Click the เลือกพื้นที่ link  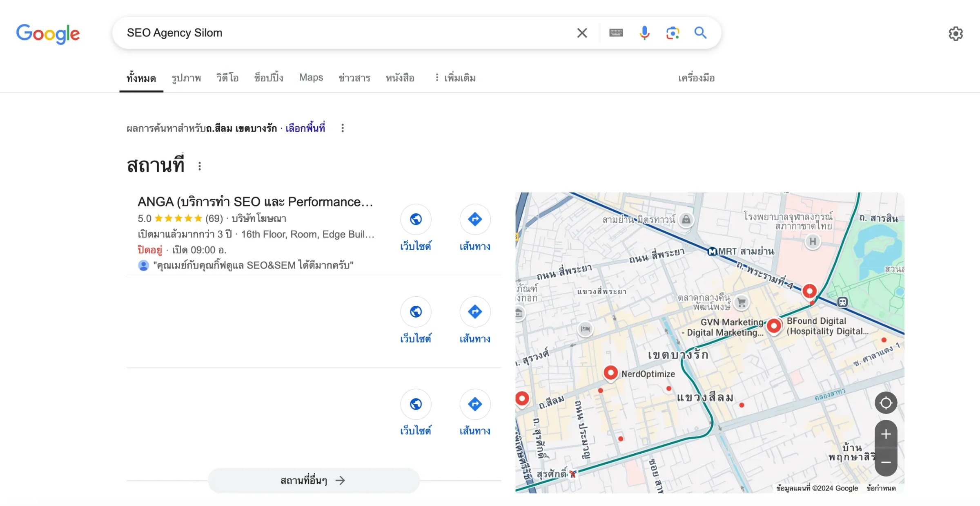(305, 128)
